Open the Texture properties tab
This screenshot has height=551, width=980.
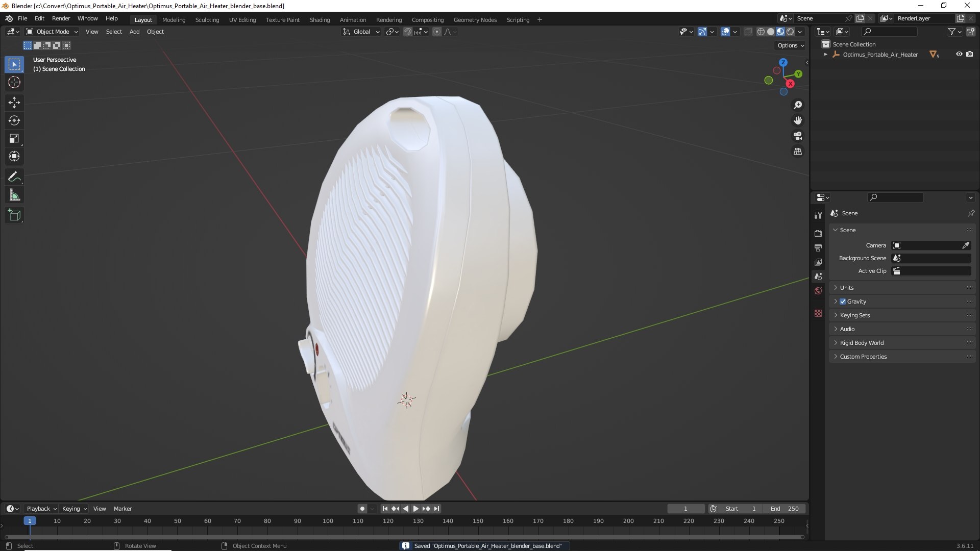coord(818,313)
